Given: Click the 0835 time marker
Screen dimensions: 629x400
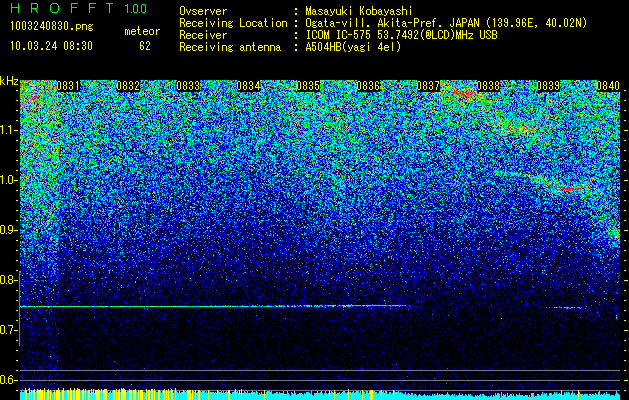Looking at the screenshot, I should (x=308, y=86).
